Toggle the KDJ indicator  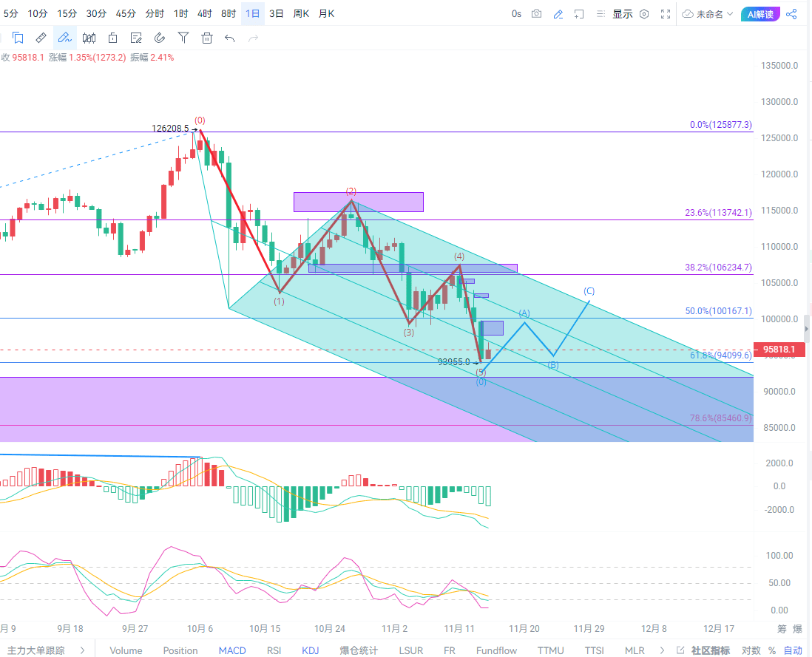tap(311, 650)
